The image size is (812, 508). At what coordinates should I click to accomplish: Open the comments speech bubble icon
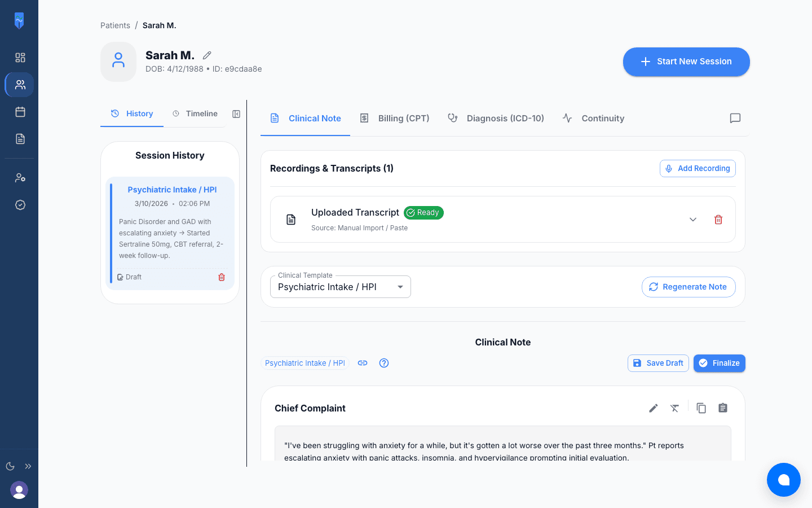pyautogui.click(x=735, y=118)
